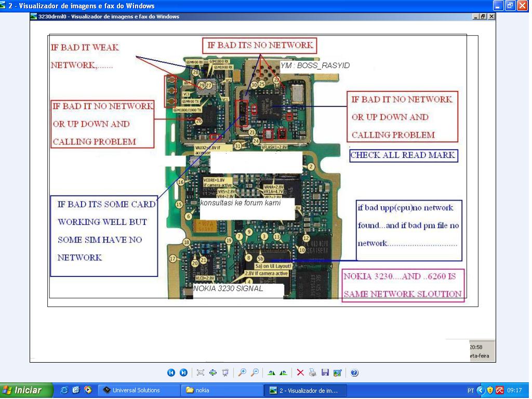This screenshot has height=399, width=532.
Task: Open the Iniciar start menu
Action: coord(26,390)
